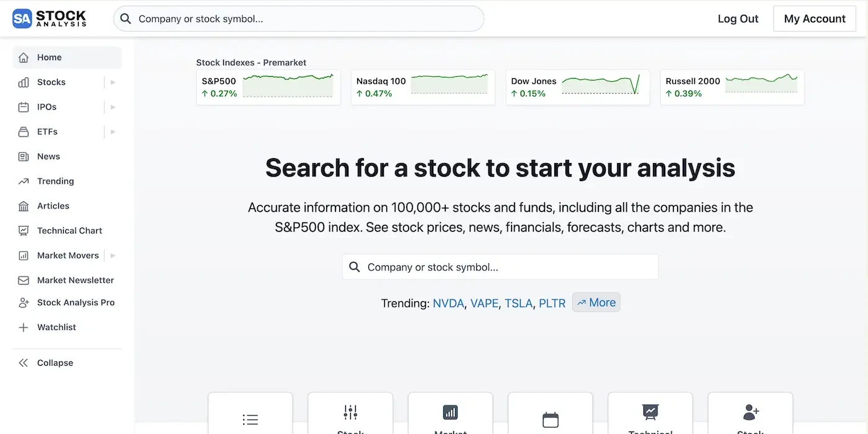868x434 pixels.
Task: Click the Log Out link
Action: (x=738, y=19)
